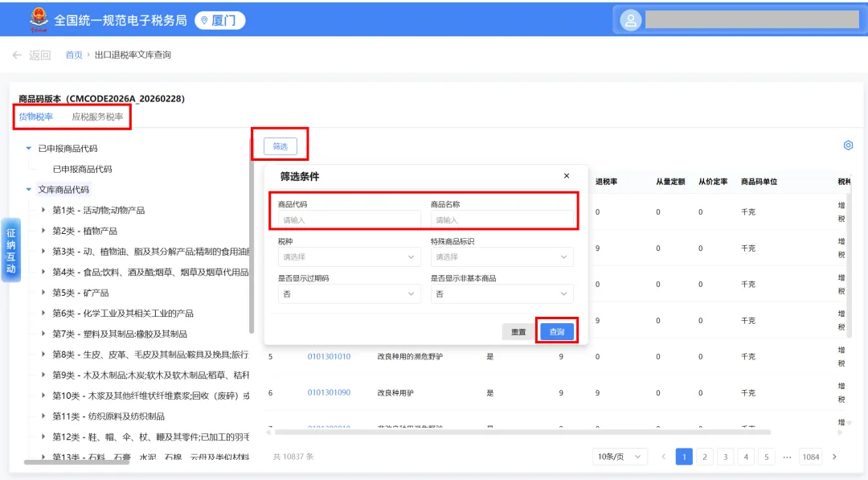Click the back arrow beside 返回
Viewport: 868px width, 480px height.
click(18, 55)
